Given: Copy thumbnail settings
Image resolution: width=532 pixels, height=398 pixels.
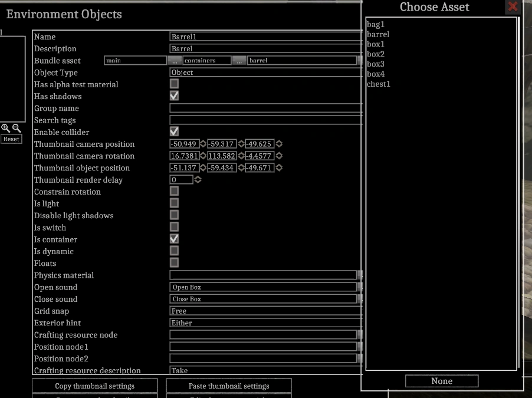Looking at the screenshot, I should [x=94, y=386].
